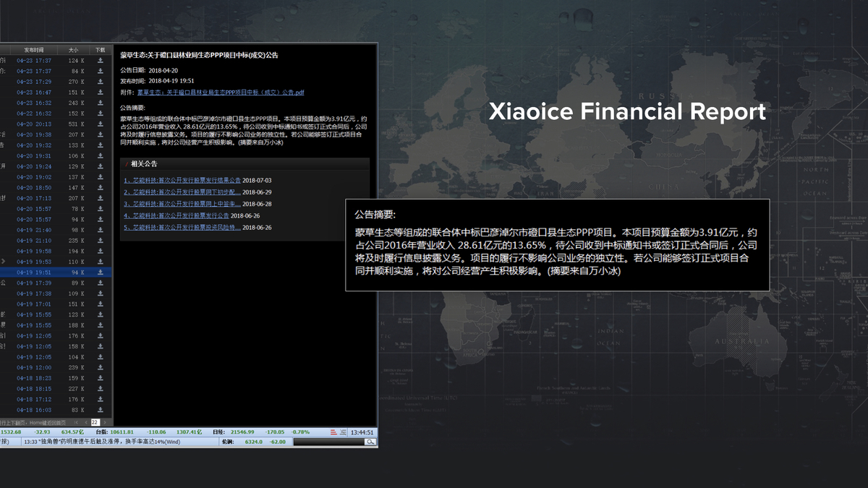The height and width of the screenshot is (488, 868).
Task: Download the 04-20 17:13 207 K file
Action: [x=101, y=198]
